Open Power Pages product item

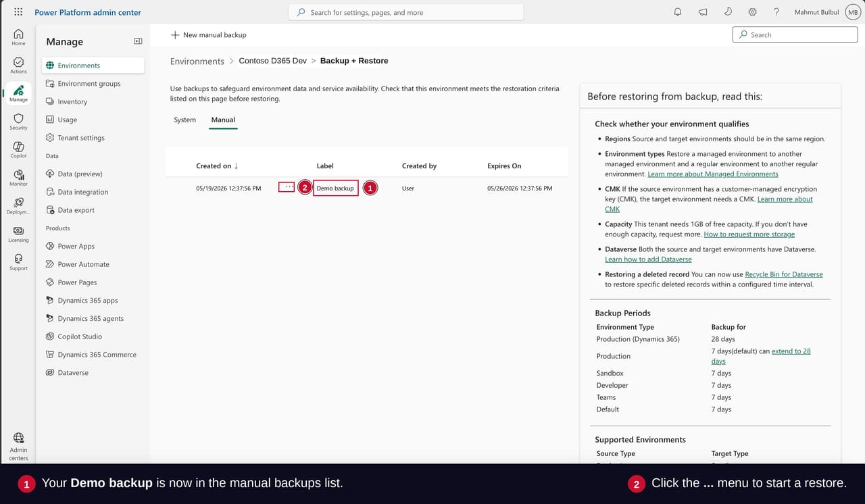point(93,282)
